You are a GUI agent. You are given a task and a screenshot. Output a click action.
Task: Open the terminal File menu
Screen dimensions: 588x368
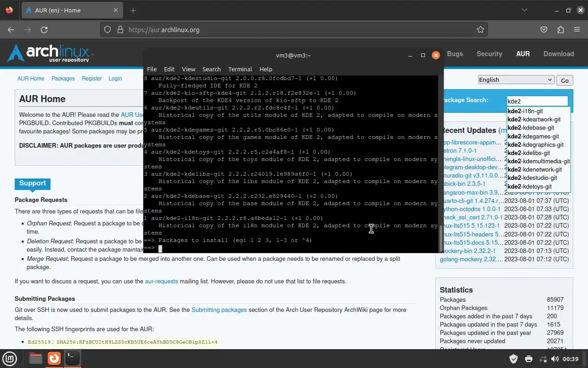(152, 69)
